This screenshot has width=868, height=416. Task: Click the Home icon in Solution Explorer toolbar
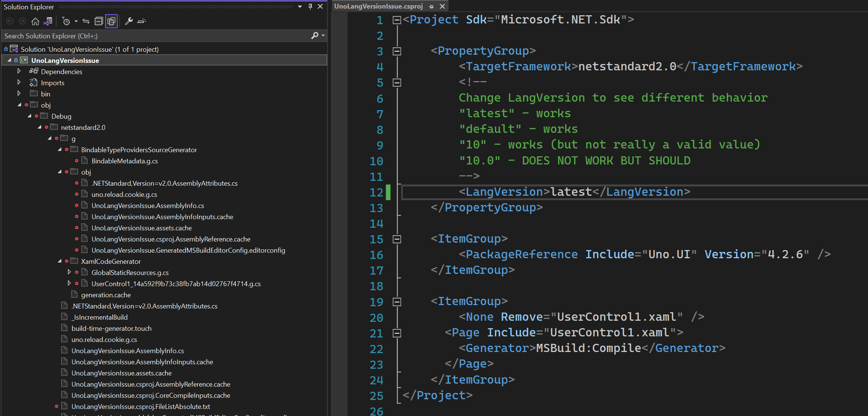point(35,21)
